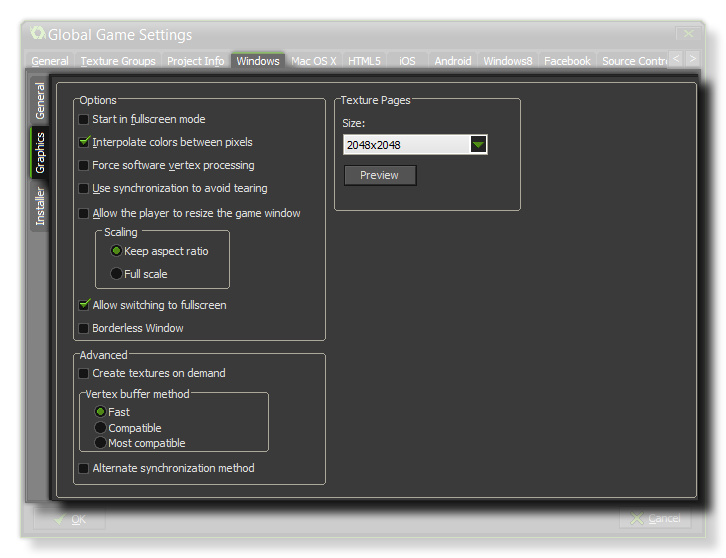This screenshot has height=558, width=726.
Task: Confirm settings with the OK button
Action: point(69,519)
